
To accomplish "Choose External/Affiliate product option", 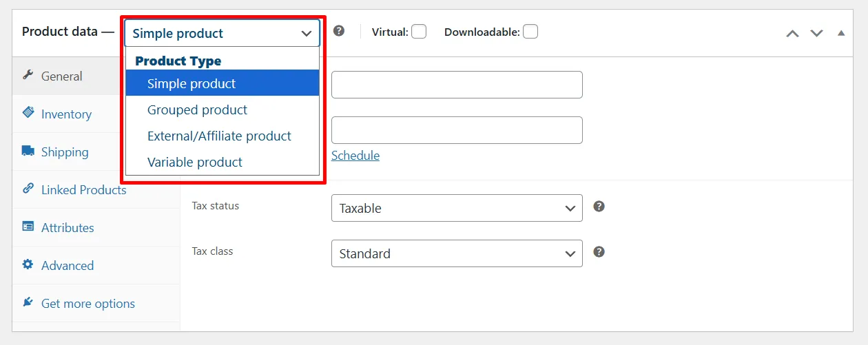I will pyautogui.click(x=223, y=136).
